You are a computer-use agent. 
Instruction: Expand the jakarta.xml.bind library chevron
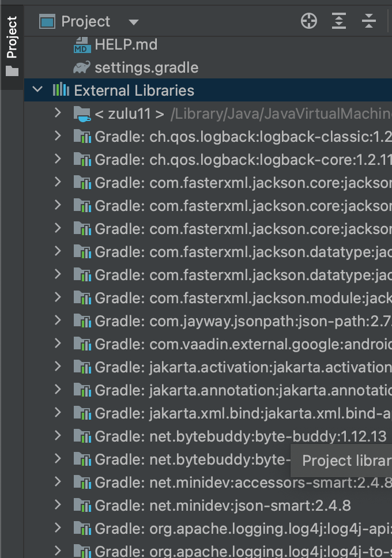[58, 413]
